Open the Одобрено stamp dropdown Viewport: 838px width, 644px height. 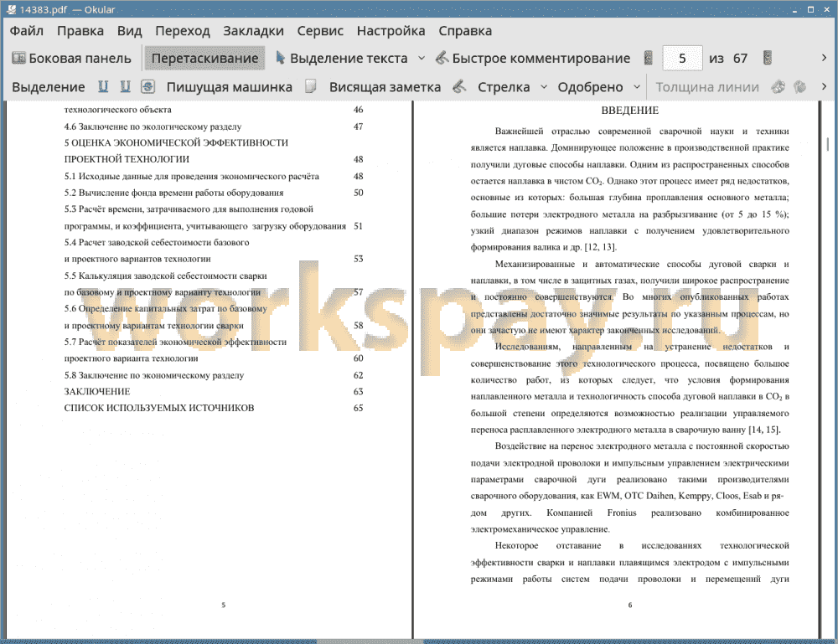coord(637,87)
